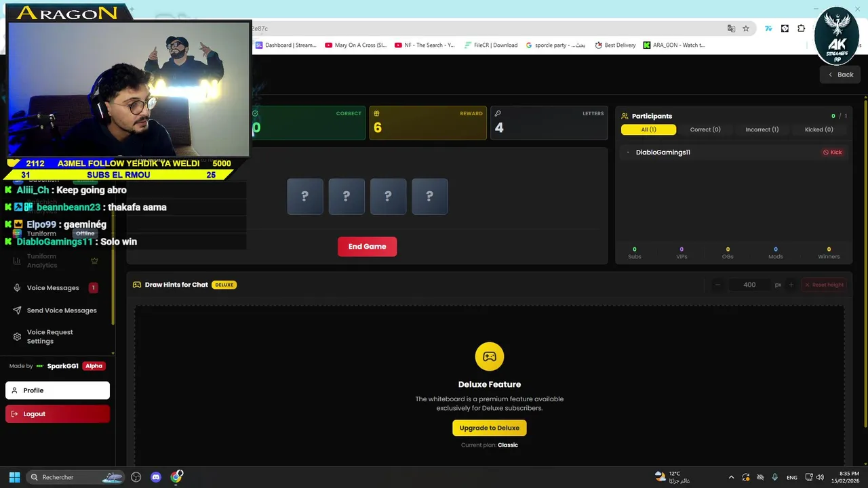Open the sporcle party Google bookmark

click(555, 45)
